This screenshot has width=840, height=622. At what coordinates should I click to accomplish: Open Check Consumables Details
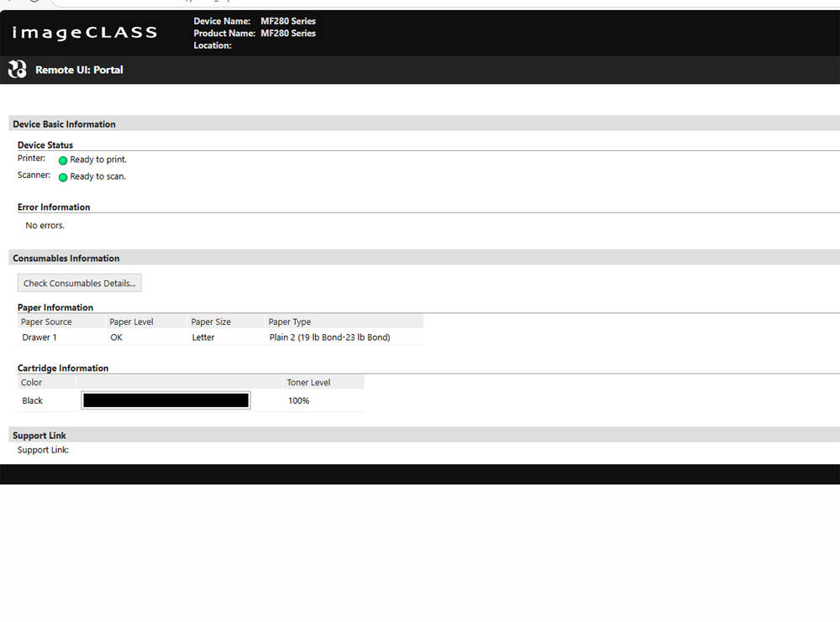(x=80, y=283)
